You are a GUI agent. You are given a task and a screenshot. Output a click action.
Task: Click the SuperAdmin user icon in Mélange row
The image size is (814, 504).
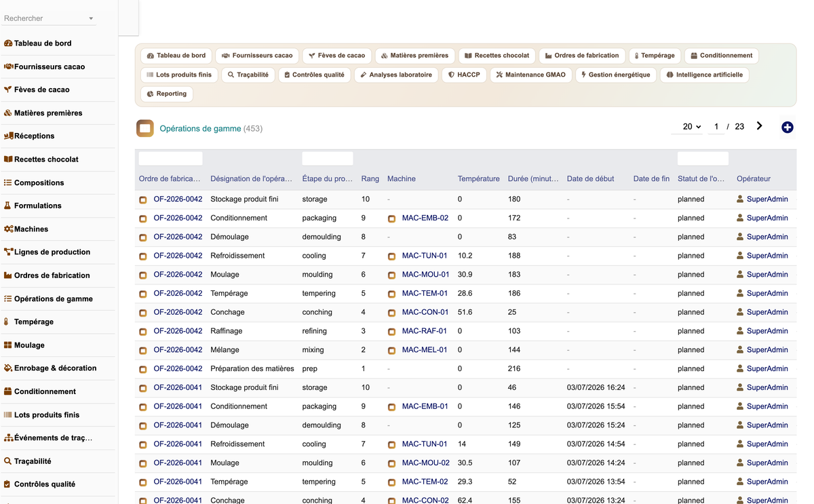(x=740, y=350)
